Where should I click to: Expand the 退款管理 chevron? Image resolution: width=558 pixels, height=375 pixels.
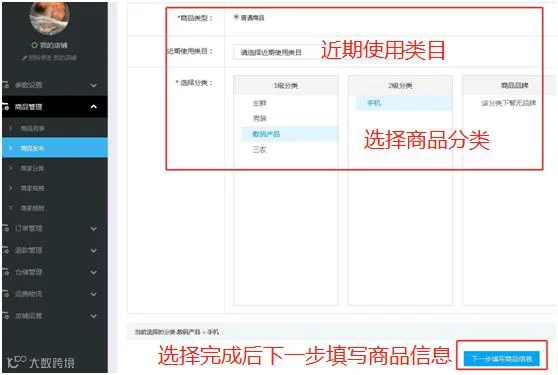pyautogui.click(x=94, y=251)
